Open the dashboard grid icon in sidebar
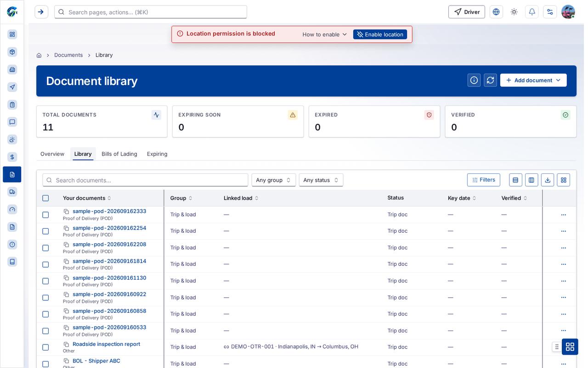Viewport: 588px width, 368px height. tap(12, 34)
